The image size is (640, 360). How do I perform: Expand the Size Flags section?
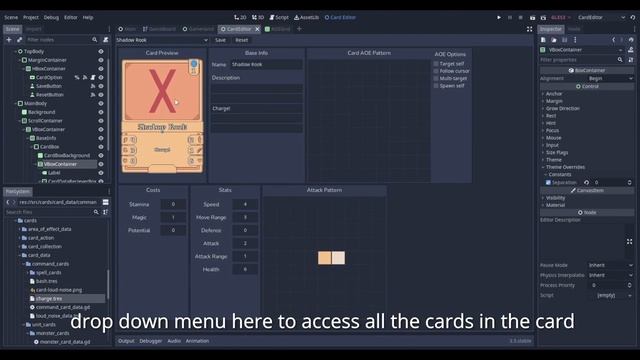coord(557,152)
